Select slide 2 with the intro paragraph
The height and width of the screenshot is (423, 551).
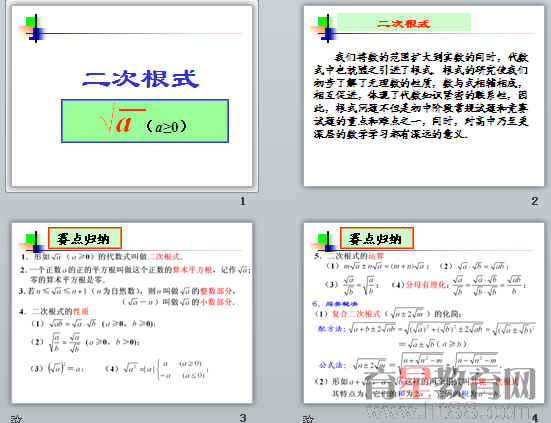tap(424, 96)
